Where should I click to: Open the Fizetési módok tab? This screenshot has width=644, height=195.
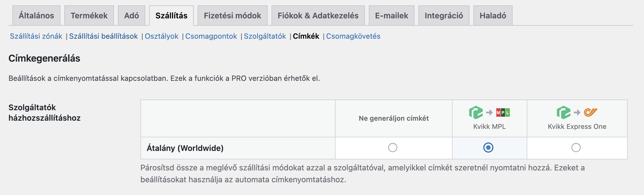(233, 16)
